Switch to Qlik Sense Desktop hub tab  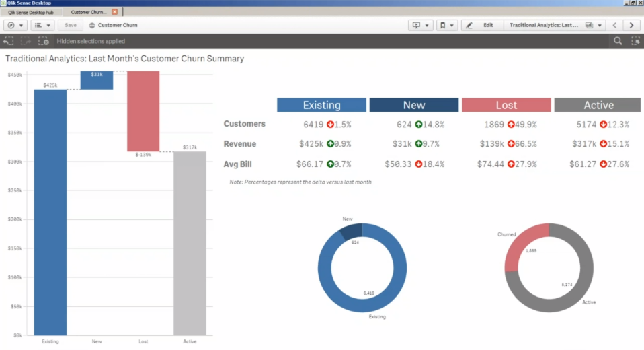coord(31,12)
